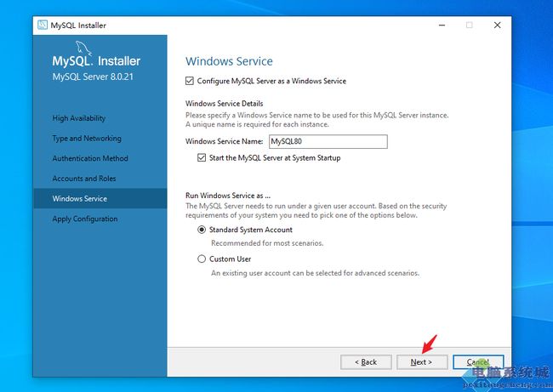Click the Back button
Viewport: 553px width, 392px height.
366,362
